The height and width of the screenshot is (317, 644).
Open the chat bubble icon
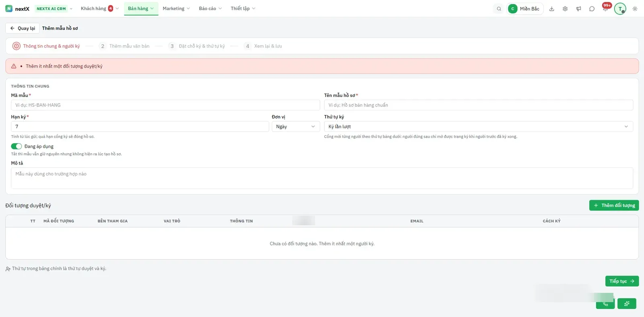coord(592,8)
